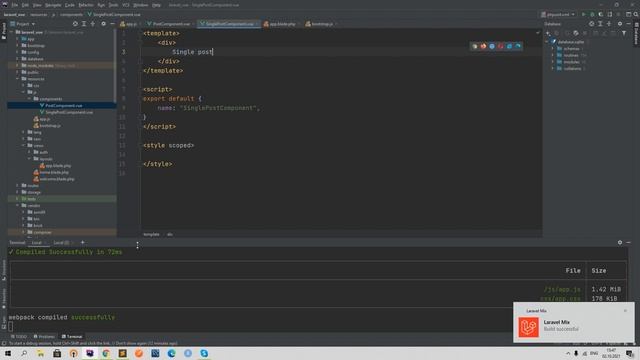The width and height of the screenshot is (640, 360).
Task: Hide the Database tool window
Action: click(x=629, y=24)
